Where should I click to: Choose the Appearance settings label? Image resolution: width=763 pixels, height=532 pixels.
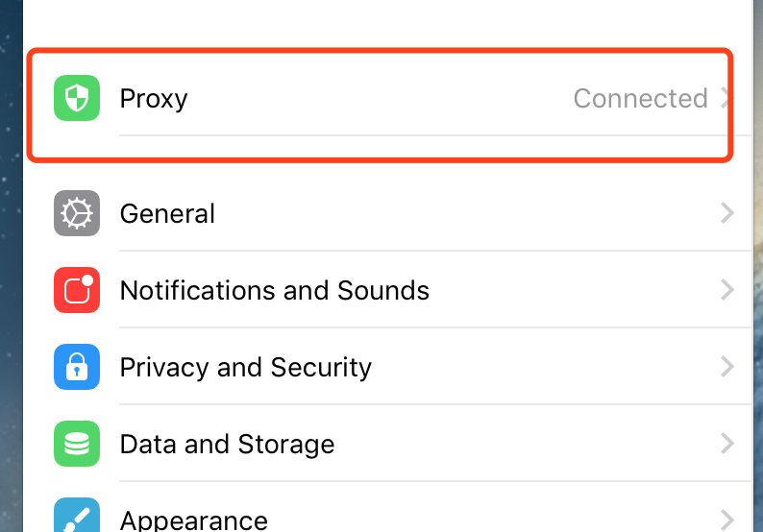pos(193,520)
